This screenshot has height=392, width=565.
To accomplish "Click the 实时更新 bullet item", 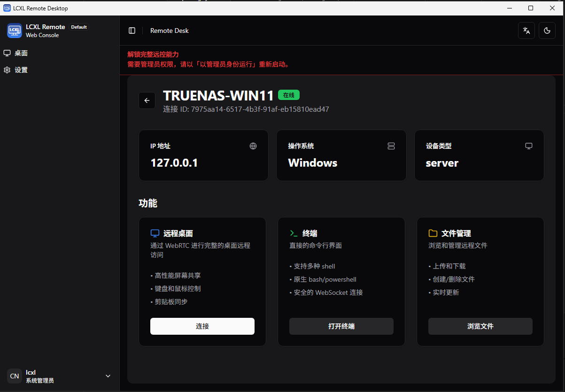I will click(444, 292).
